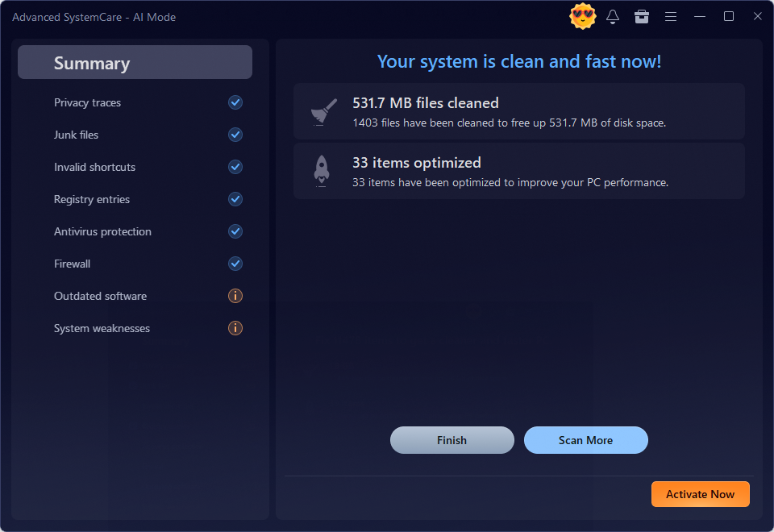This screenshot has height=532, width=774.
Task: Click the System weaknesses info icon
Action: (x=235, y=328)
